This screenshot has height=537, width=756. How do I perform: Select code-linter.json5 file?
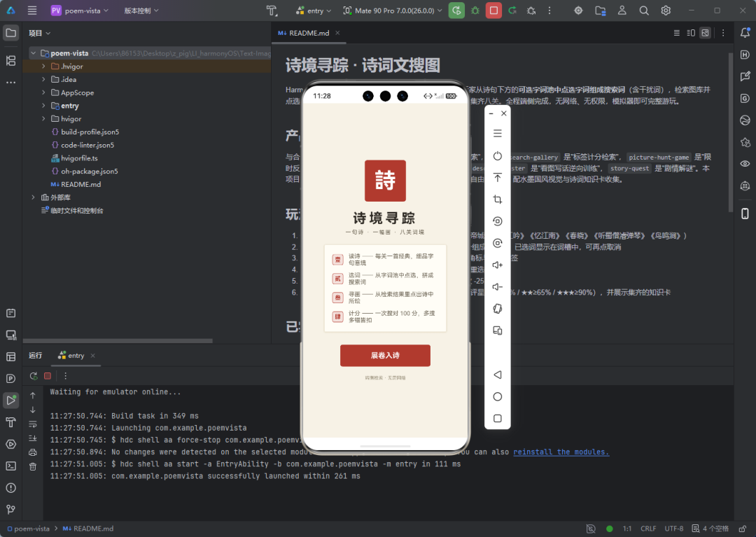pyautogui.click(x=83, y=145)
